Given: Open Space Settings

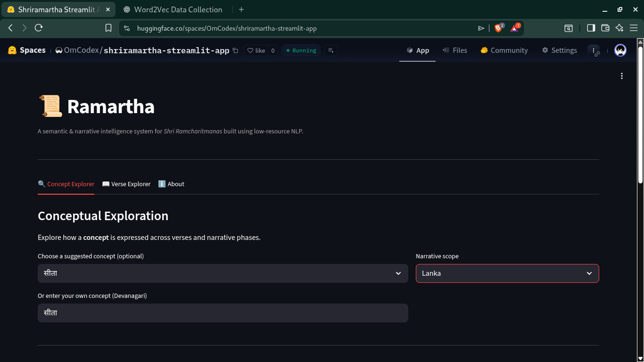Looking at the screenshot, I should point(559,50).
